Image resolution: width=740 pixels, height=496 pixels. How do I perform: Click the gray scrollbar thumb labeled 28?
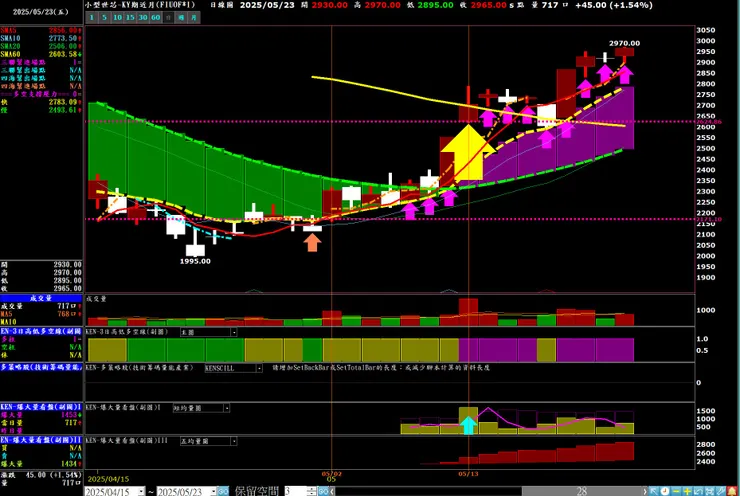(x=582, y=491)
